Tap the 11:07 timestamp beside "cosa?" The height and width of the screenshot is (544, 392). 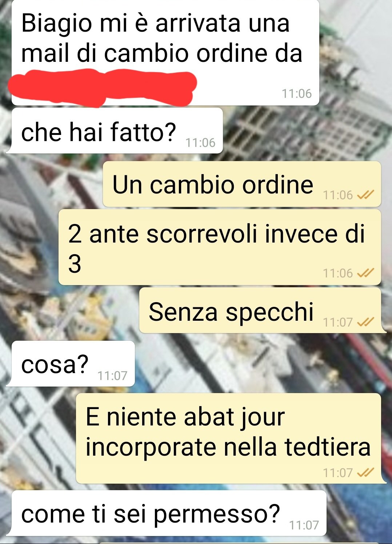(x=112, y=376)
